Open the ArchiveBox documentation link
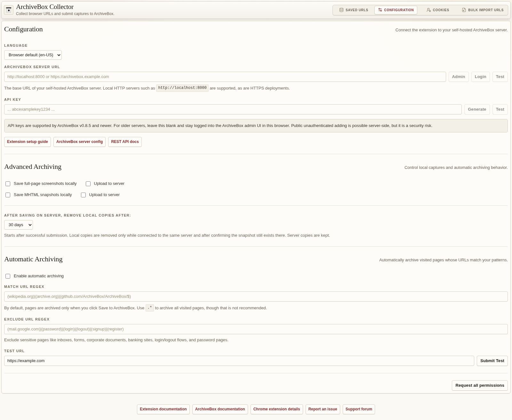 point(220,409)
